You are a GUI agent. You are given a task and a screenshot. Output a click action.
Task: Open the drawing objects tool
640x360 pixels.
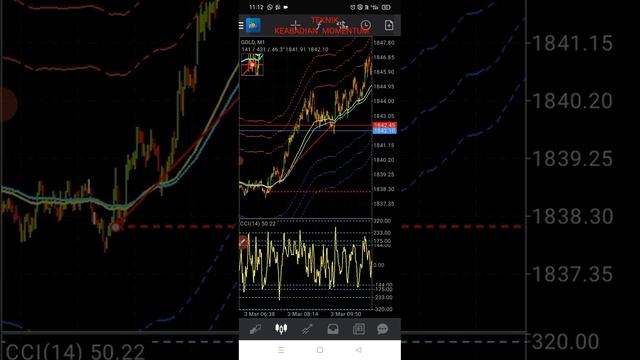(x=342, y=25)
